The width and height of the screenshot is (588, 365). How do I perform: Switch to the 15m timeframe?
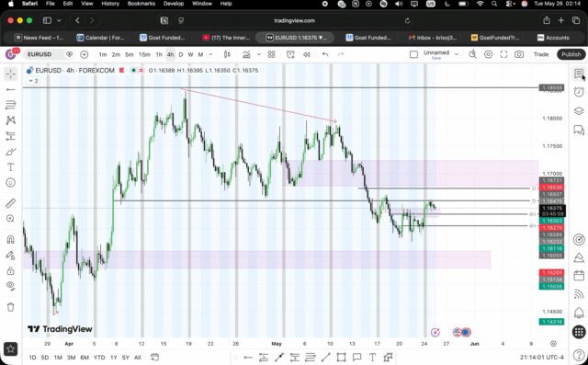144,54
